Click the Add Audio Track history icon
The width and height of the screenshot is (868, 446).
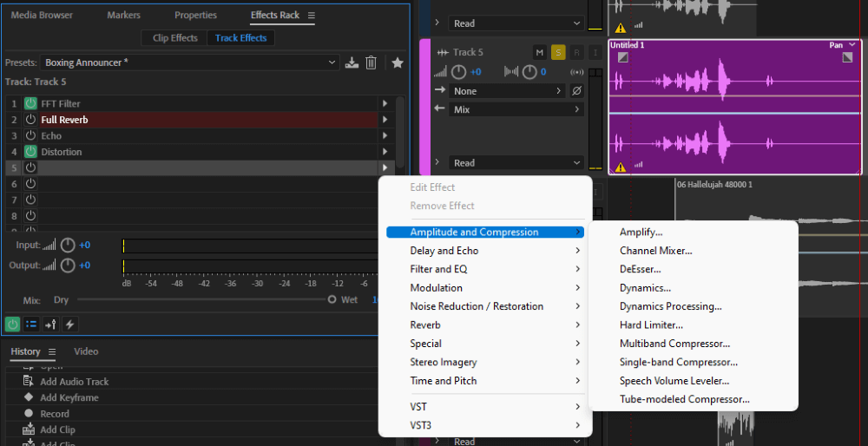(x=29, y=381)
